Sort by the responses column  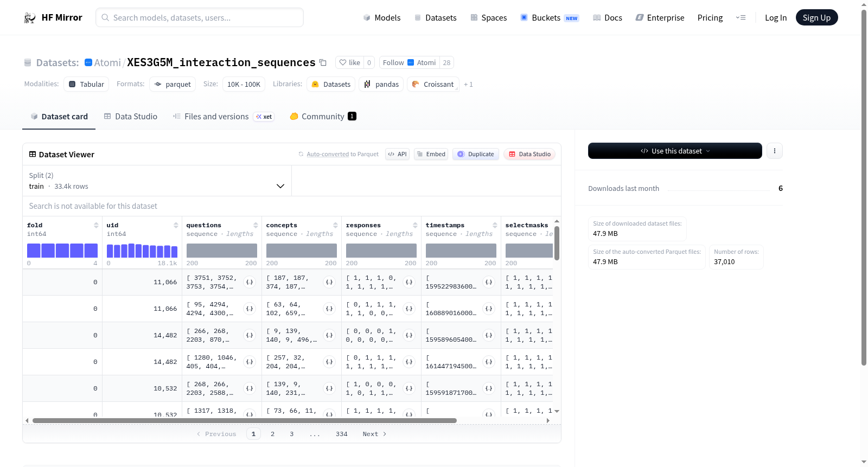click(415, 225)
